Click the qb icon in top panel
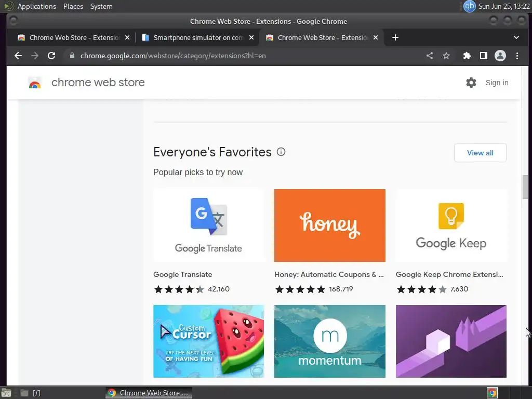This screenshot has height=399, width=532. [470, 6]
